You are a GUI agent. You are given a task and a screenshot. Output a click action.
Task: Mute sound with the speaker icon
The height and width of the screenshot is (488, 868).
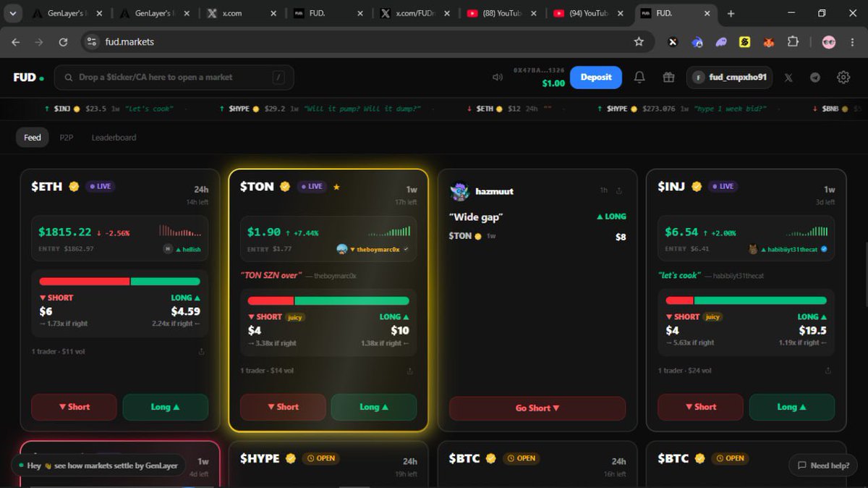pos(498,77)
